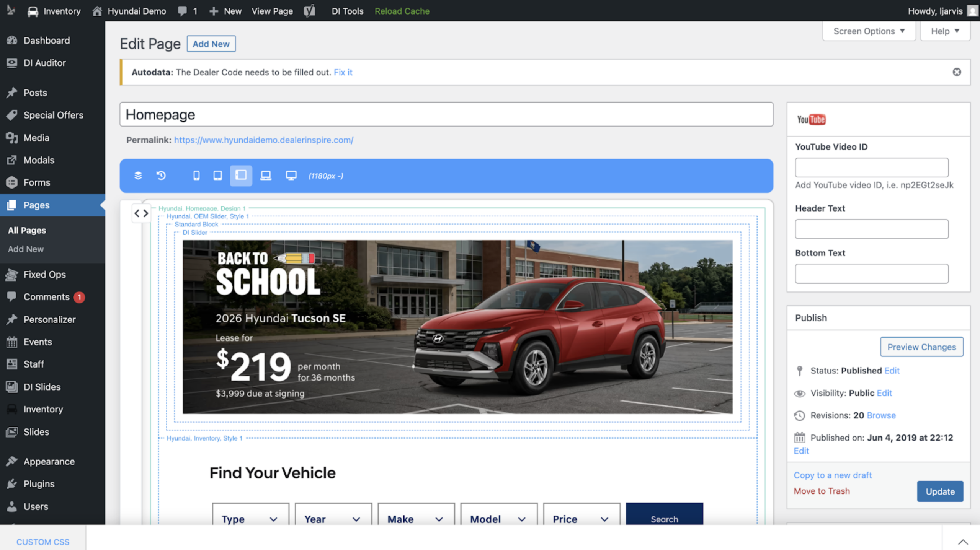Viewport: 980px width, 550px height.
Task: Open the comments bubble in admin bar
Action: coord(187,11)
